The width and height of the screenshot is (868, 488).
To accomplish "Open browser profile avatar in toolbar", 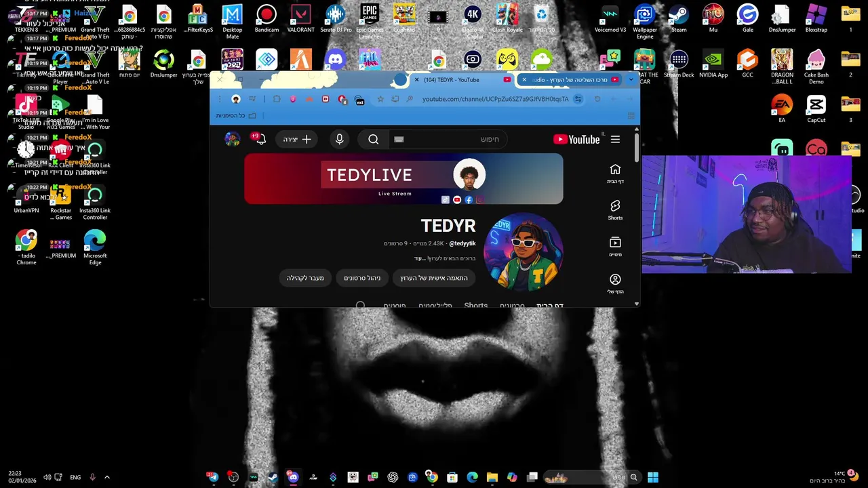I will pyautogui.click(x=236, y=99).
